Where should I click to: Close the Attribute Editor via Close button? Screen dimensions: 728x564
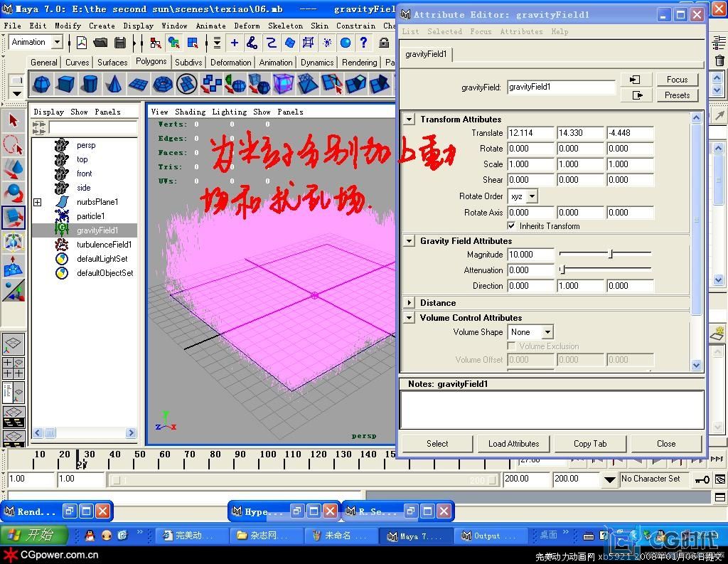[666, 444]
